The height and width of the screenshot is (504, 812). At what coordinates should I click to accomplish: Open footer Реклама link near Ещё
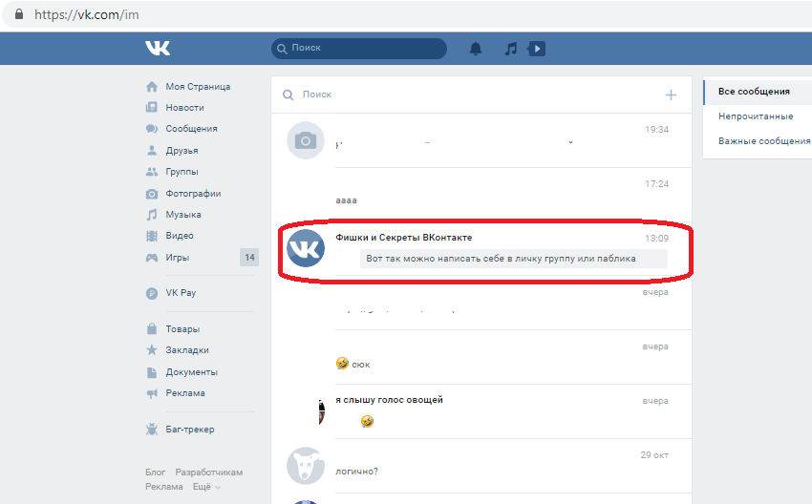click(x=164, y=487)
